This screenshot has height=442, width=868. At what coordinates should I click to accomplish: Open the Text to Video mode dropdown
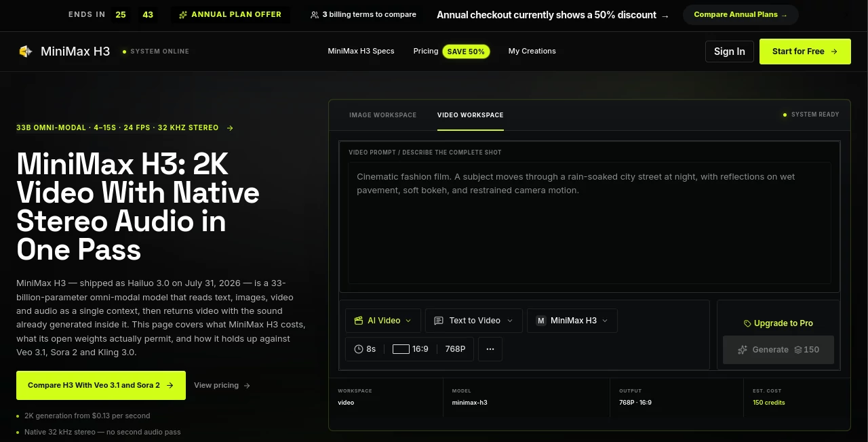(474, 321)
